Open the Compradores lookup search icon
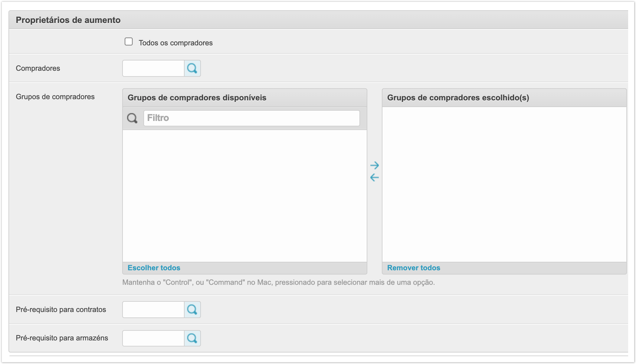The height and width of the screenshot is (364, 636). (192, 68)
